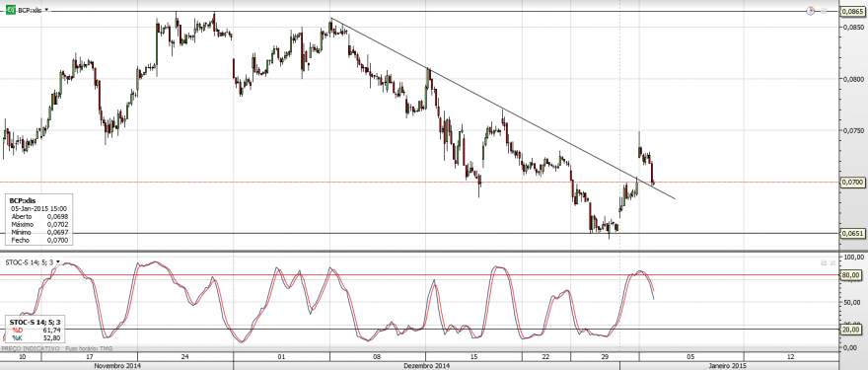
Task: Click the 15 date tick on time axis
Action: 473,356
